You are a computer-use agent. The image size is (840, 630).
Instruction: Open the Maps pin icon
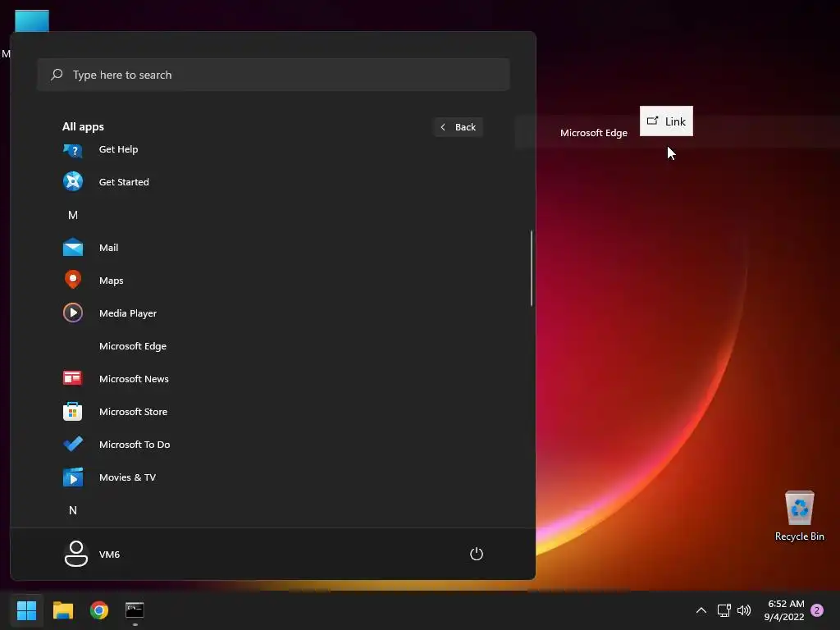tap(73, 280)
